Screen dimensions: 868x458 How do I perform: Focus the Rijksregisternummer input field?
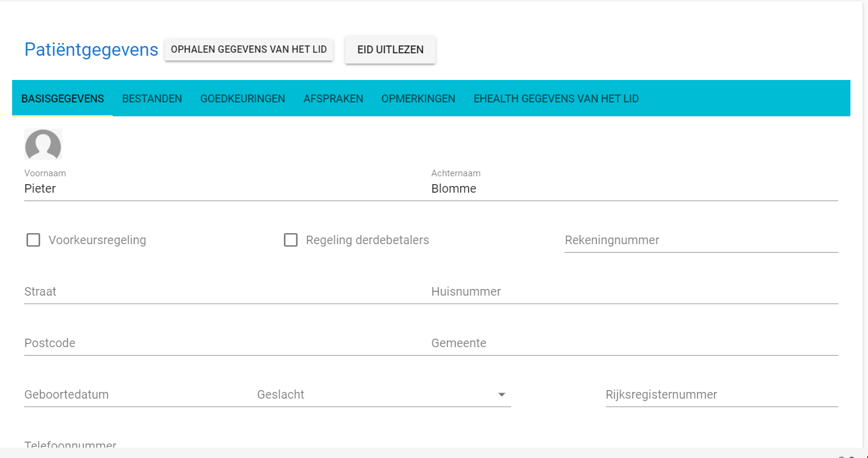pos(721,395)
